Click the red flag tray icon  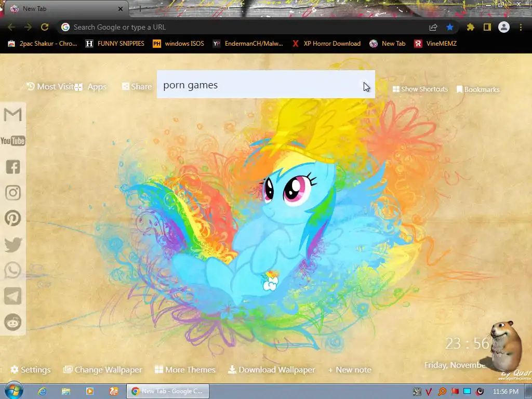pos(455,392)
